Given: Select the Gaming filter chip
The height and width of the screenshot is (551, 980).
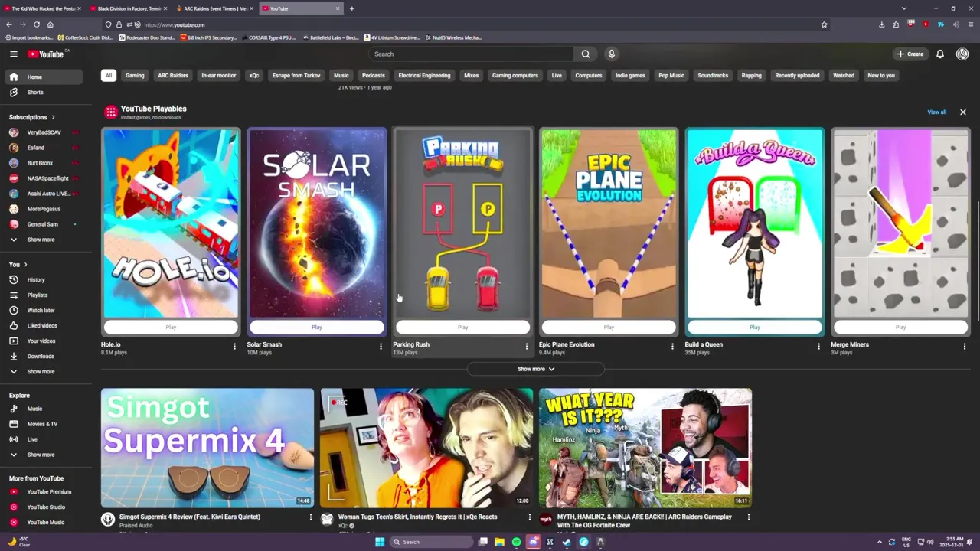Looking at the screenshot, I should (x=135, y=75).
